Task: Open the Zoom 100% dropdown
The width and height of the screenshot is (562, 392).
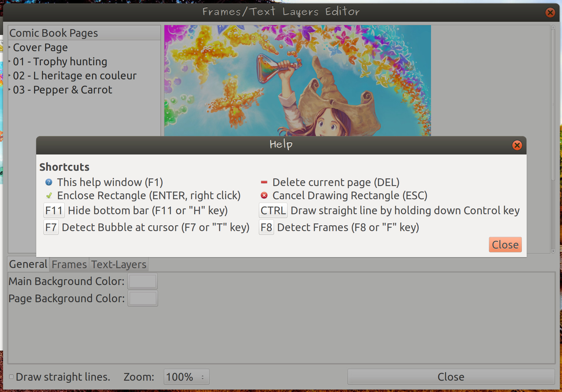Action: 187,377
